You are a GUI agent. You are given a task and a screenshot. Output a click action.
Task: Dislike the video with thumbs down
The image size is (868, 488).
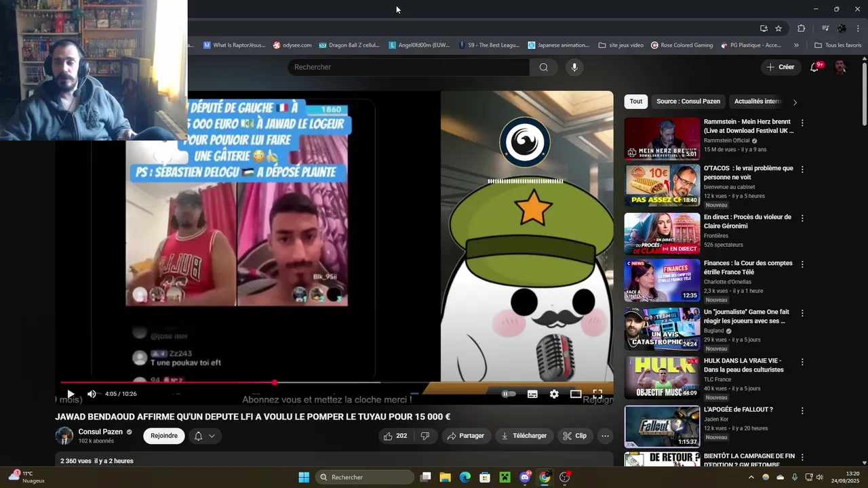click(425, 436)
